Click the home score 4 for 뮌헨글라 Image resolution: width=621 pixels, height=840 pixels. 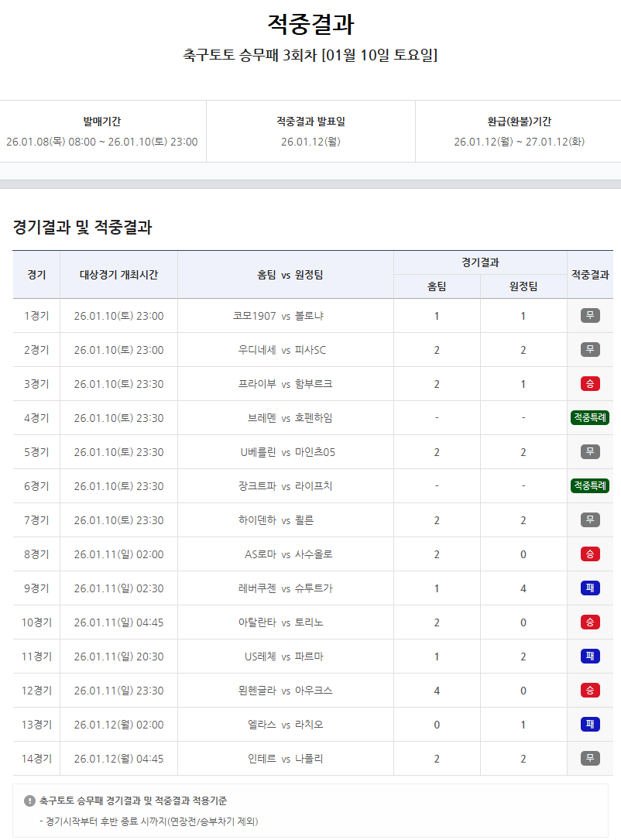pos(436,690)
